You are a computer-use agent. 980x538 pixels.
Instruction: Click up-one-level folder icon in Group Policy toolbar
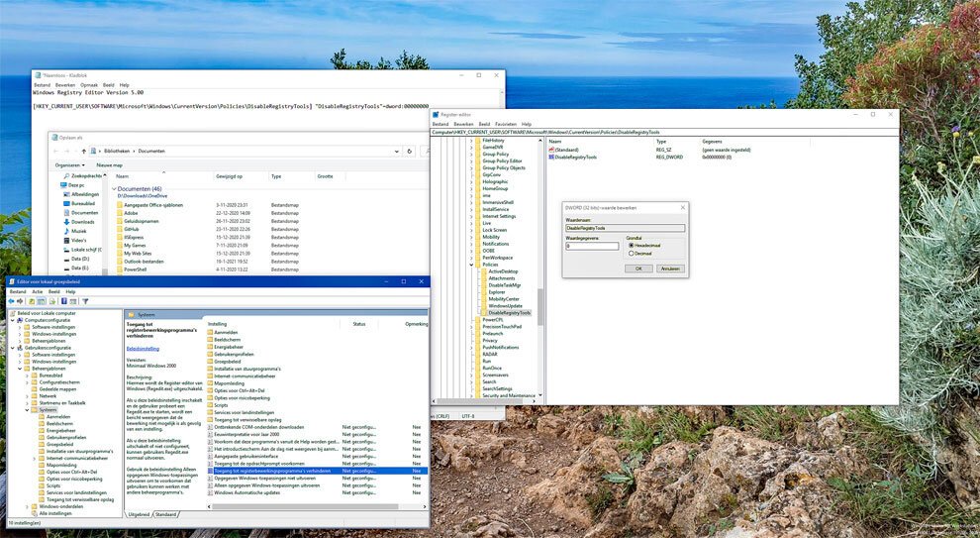32,301
